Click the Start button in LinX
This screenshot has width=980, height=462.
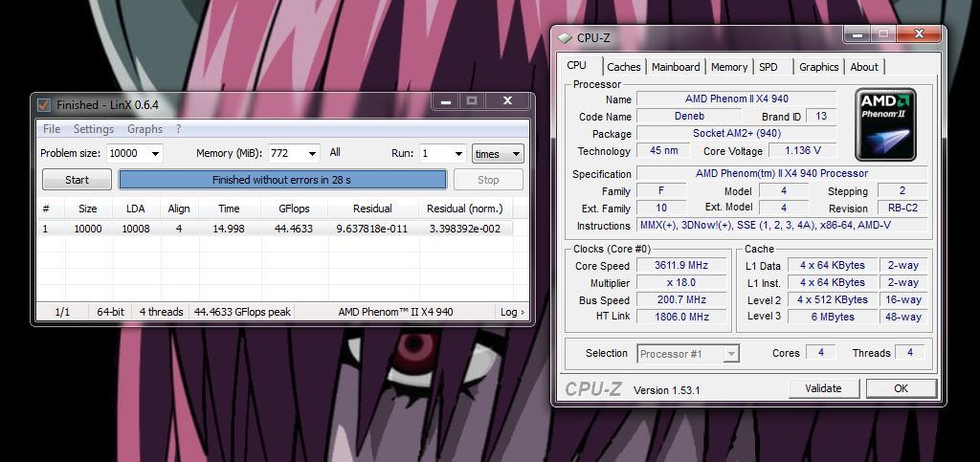coord(77,180)
